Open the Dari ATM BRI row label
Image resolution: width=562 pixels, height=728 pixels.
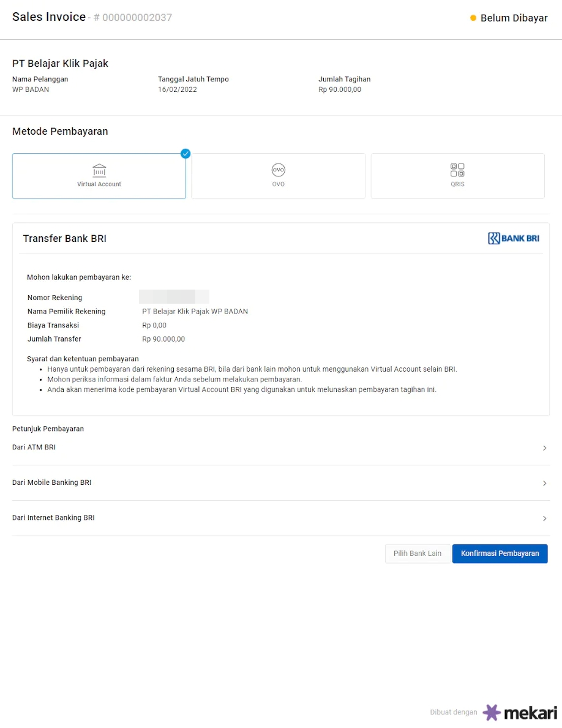click(x=34, y=448)
